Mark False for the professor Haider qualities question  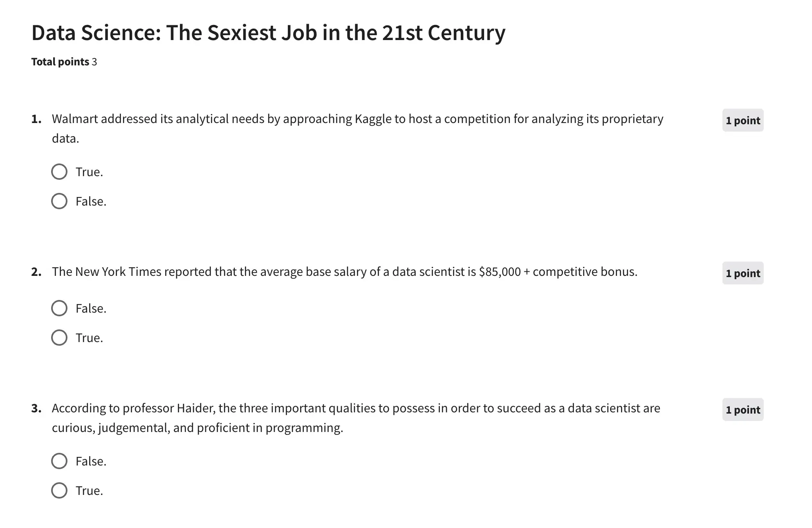tap(59, 461)
